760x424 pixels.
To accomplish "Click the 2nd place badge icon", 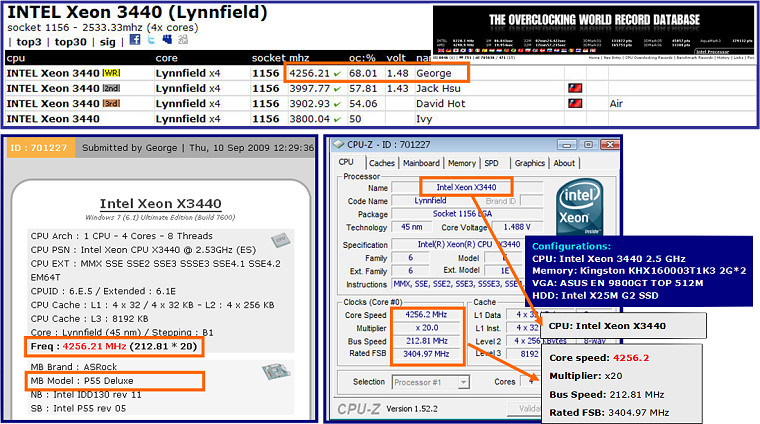I will pos(112,88).
